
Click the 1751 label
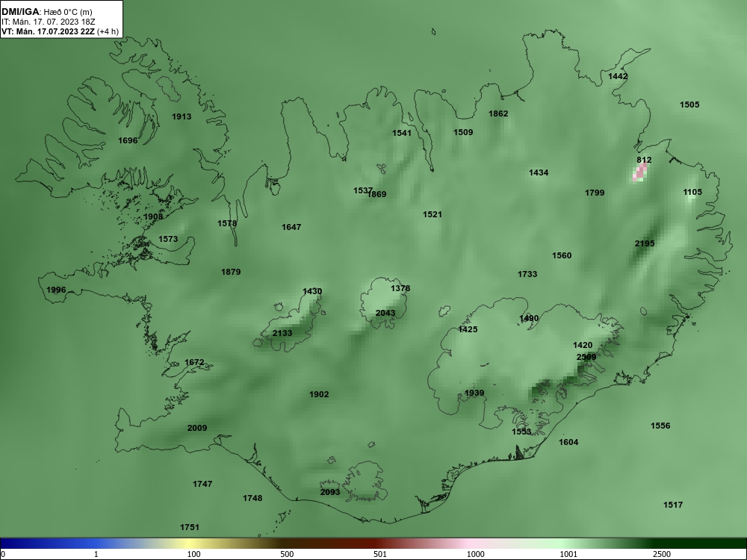pos(190,528)
